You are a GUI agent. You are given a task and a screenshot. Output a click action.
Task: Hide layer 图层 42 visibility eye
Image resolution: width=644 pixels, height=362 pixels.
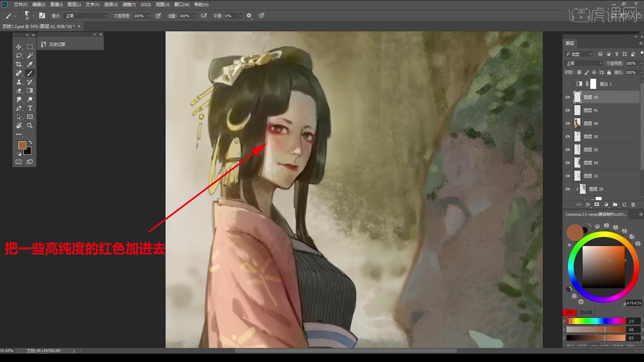point(568,97)
